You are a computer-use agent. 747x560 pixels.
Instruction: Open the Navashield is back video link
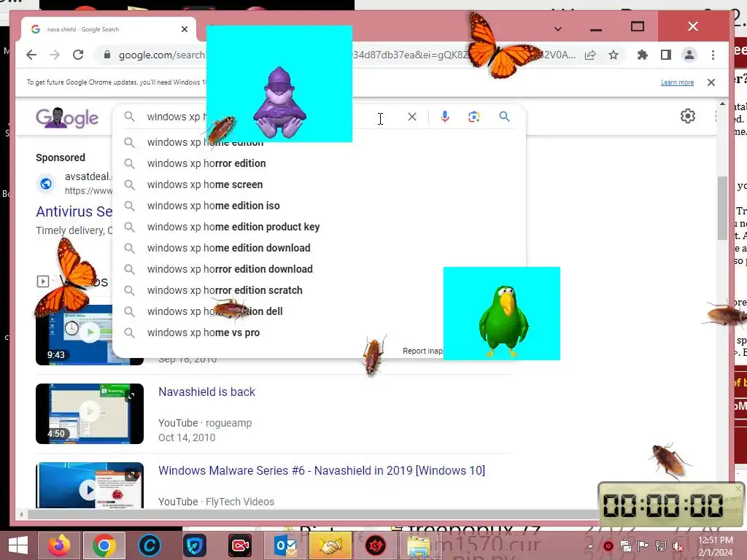pyautogui.click(x=206, y=392)
